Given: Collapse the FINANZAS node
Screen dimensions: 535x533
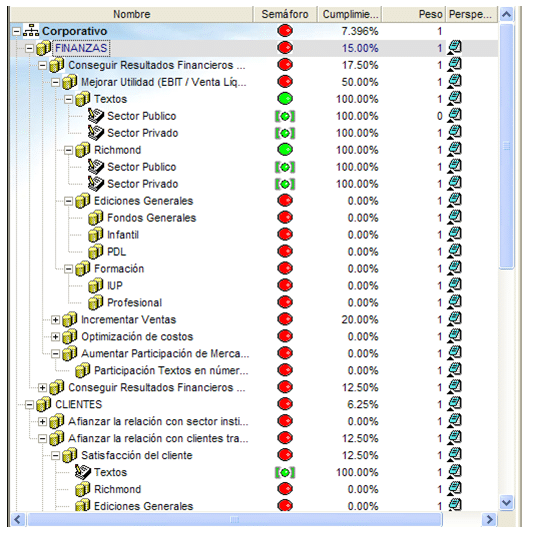Looking at the screenshot, I should point(29,48).
